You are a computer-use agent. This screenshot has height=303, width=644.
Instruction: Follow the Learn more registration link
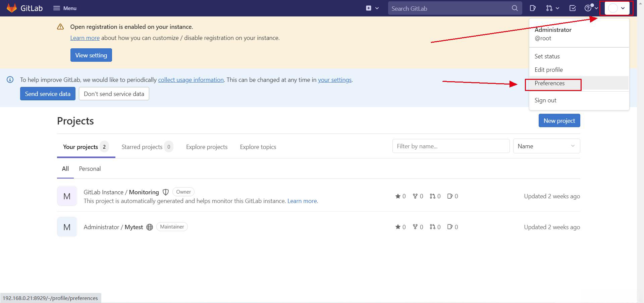[x=85, y=38]
